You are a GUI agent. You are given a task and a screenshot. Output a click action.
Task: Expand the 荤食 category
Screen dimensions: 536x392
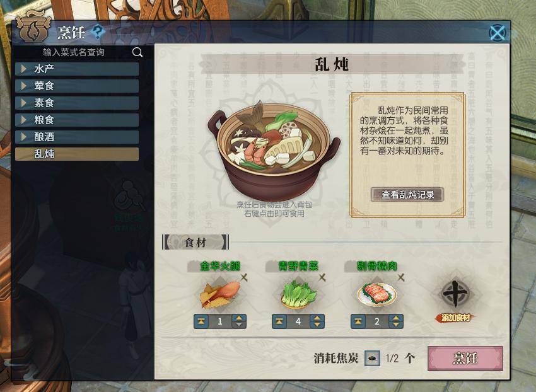click(x=77, y=86)
